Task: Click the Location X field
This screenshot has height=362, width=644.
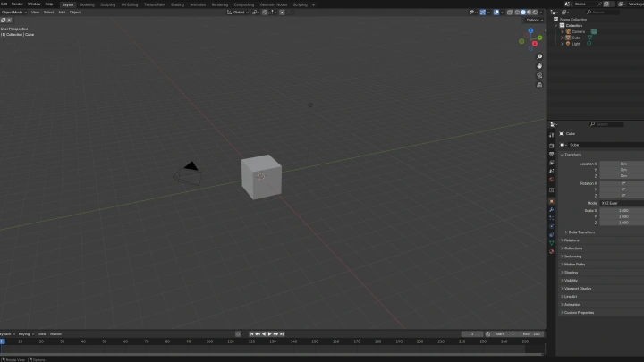Action: (x=622, y=164)
